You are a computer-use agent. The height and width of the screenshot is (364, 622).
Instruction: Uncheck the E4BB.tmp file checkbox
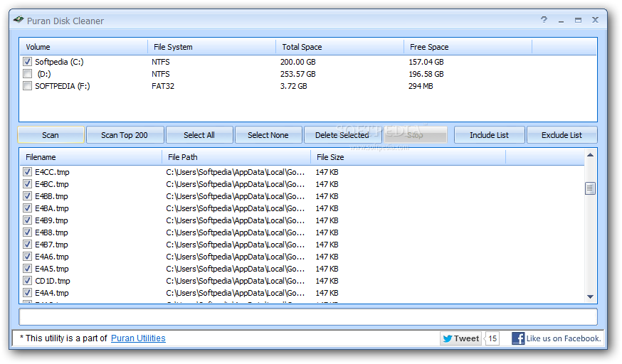pos(27,196)
